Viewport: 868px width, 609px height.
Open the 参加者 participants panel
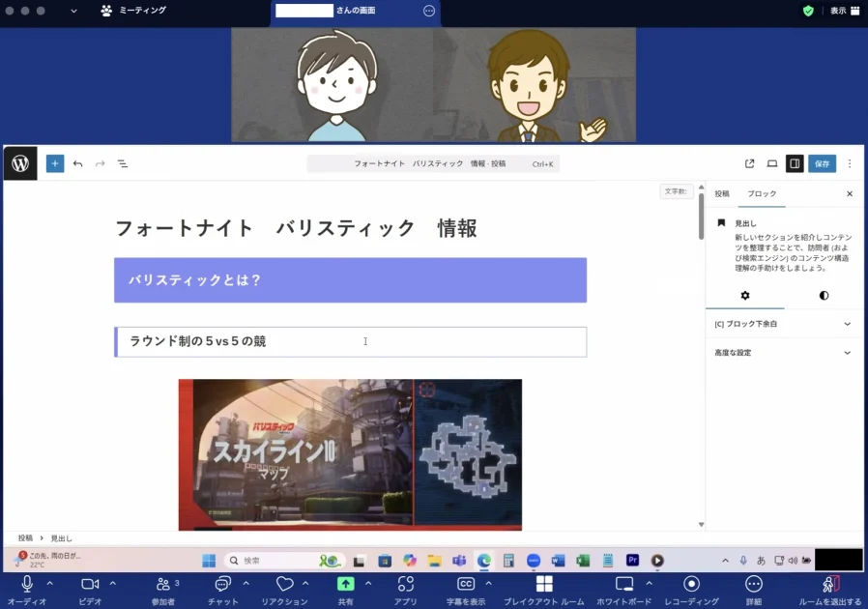point(163,591)
